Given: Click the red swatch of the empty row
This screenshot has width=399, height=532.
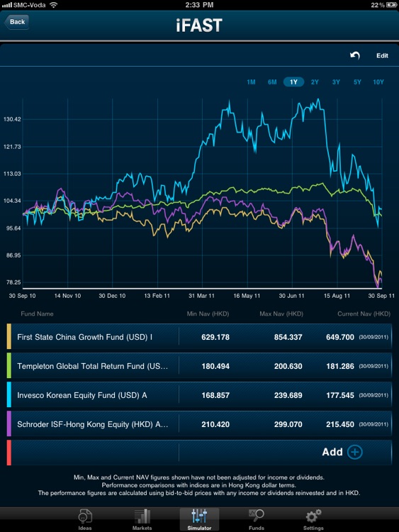Looking at the screenshot, I should coord(9,453).
